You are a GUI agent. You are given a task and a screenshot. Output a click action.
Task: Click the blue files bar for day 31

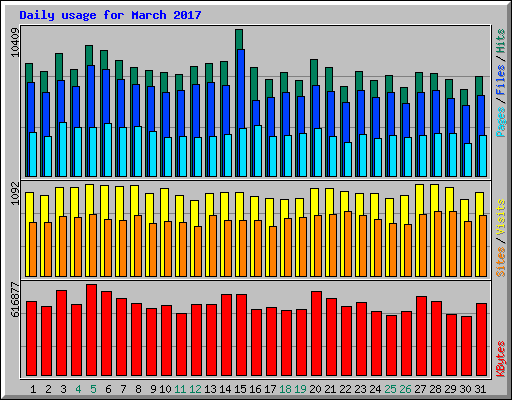[x=481, y=115]
